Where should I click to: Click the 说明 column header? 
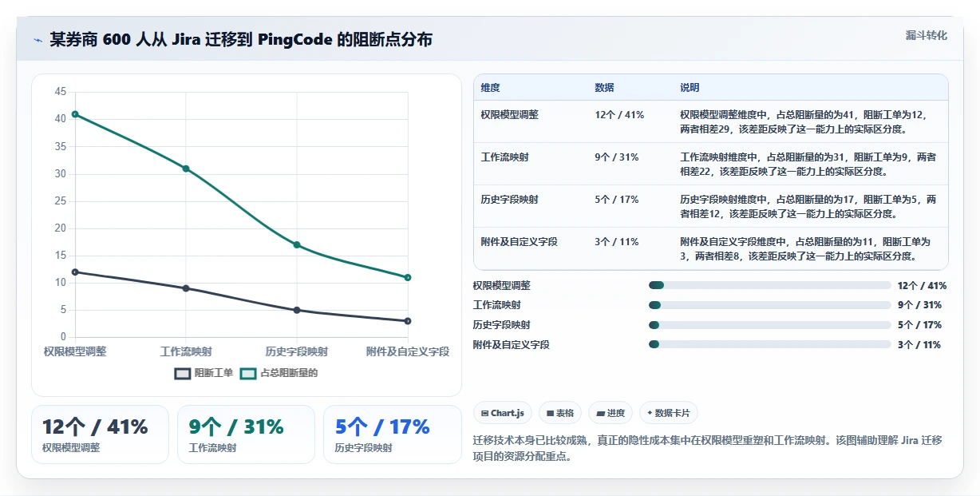pyautogui.click(x=690, y=88)
